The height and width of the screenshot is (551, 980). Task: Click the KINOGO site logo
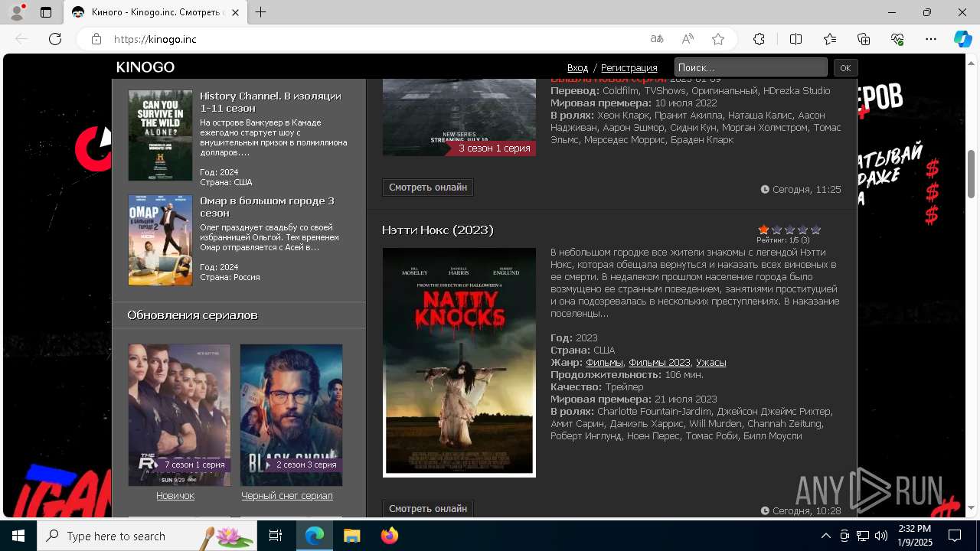145,67
